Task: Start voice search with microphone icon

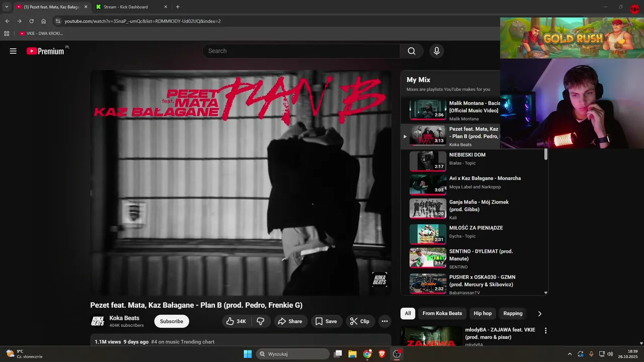Action: (x=437, y=51)
